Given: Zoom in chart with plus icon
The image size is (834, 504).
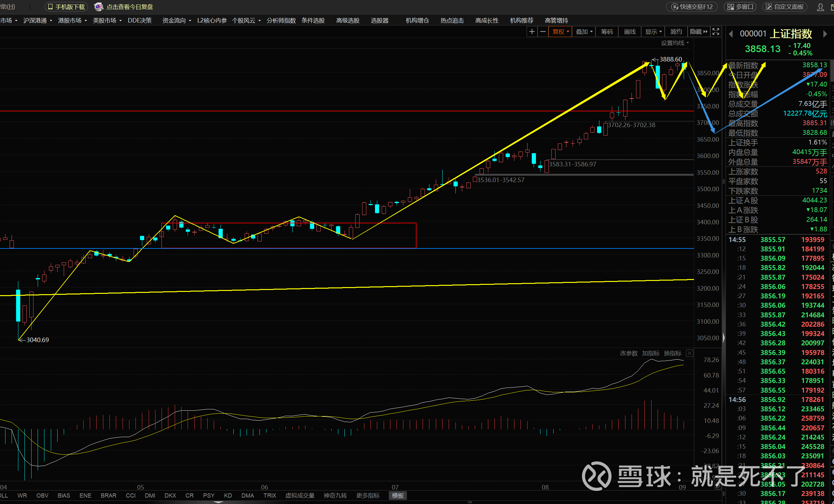Looking at the screenshot, I should point(532,32).
